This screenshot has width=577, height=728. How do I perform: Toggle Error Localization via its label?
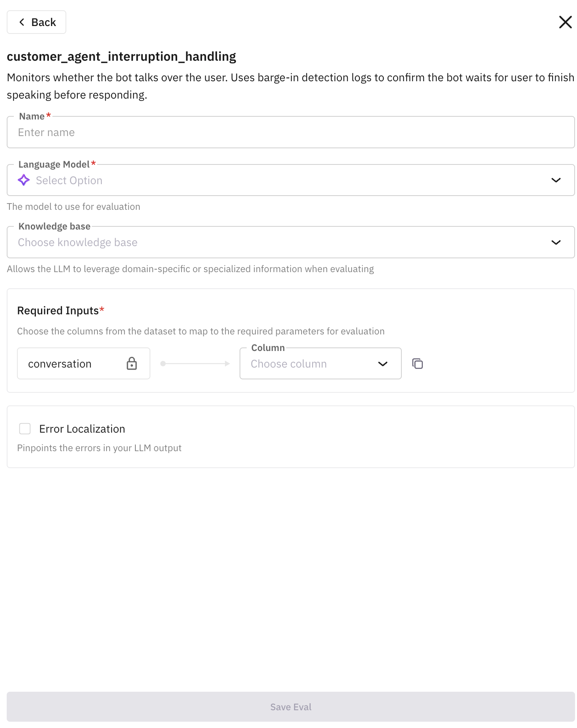tap(81, 428)
